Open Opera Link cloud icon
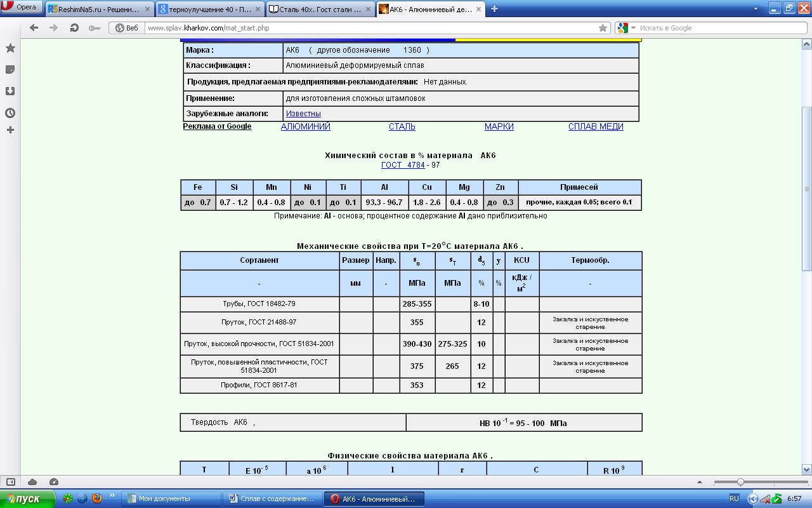Screen dimensions: 812x508 (x=33, y=482)
